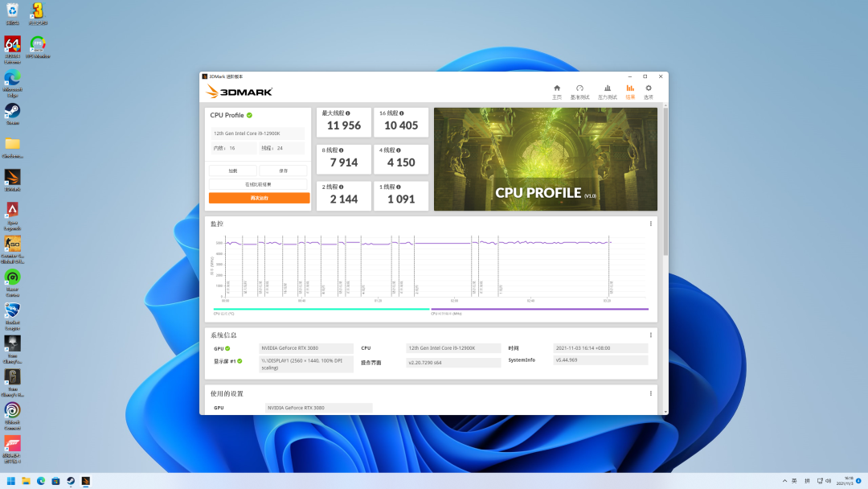Click the 加载 load button
The image size is (868, 489).
pyautogui.click(x=233, y=171)
